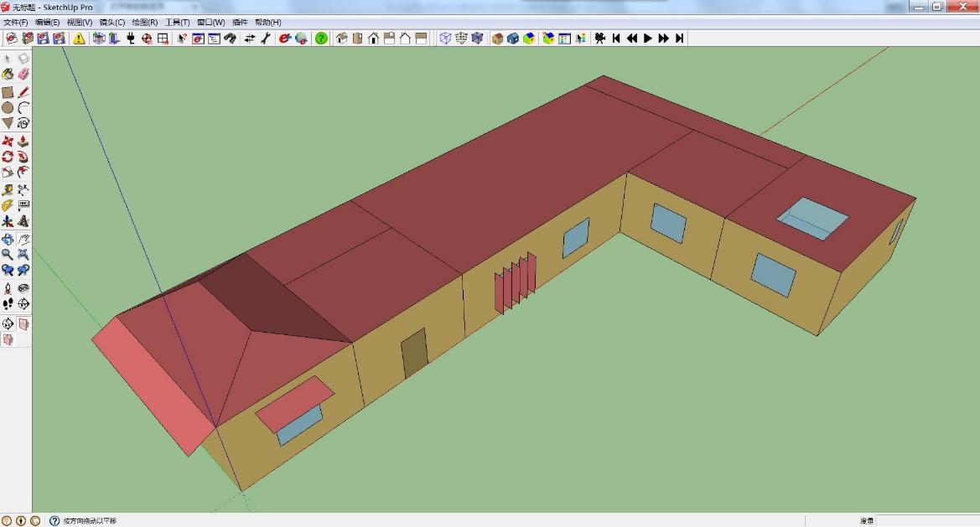Activate the Pan hand tool

pyautogui.click(x=23, y=239)
